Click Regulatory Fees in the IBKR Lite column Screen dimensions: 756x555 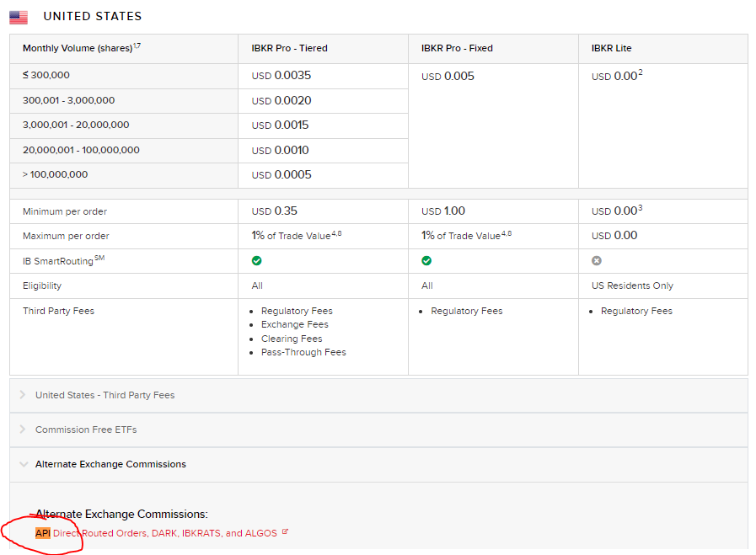(636, 311)
